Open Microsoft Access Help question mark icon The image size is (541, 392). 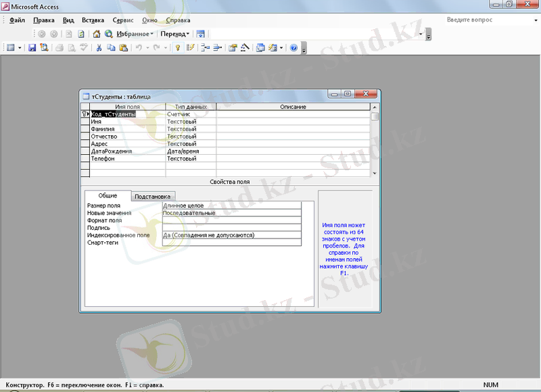pos(293,48)
